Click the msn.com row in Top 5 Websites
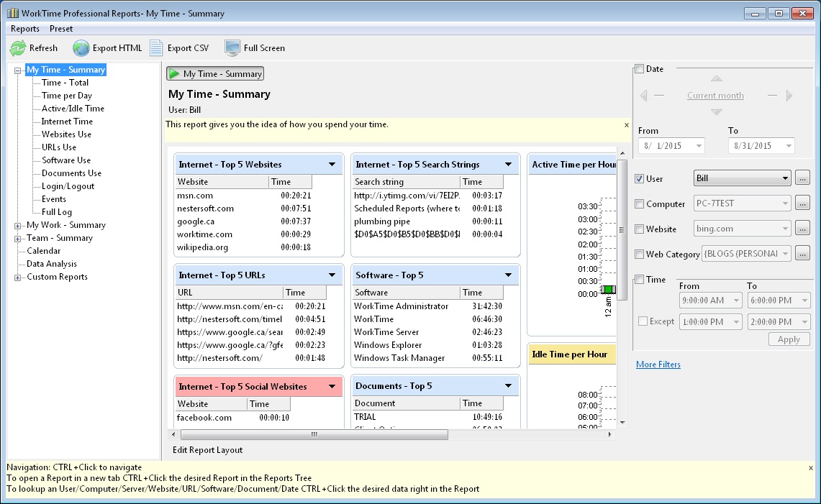Screen dimensions: 821x504 (x=244, y=196)
